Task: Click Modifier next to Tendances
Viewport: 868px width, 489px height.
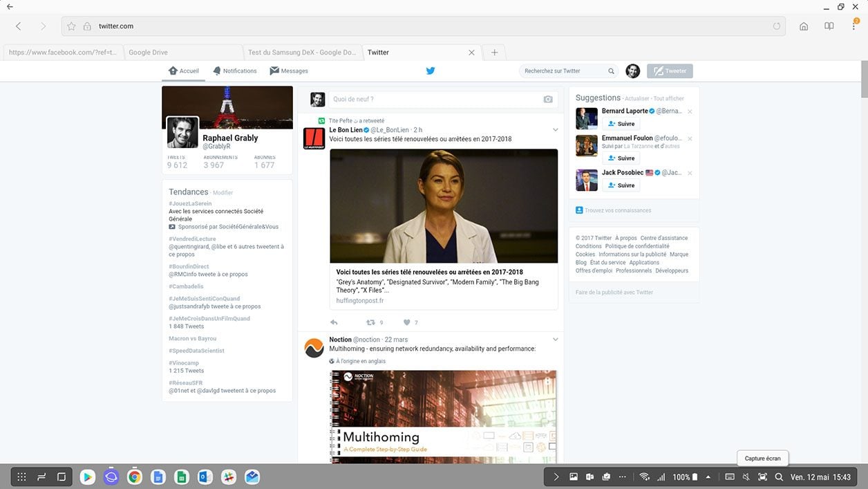Action: (223, 193)
